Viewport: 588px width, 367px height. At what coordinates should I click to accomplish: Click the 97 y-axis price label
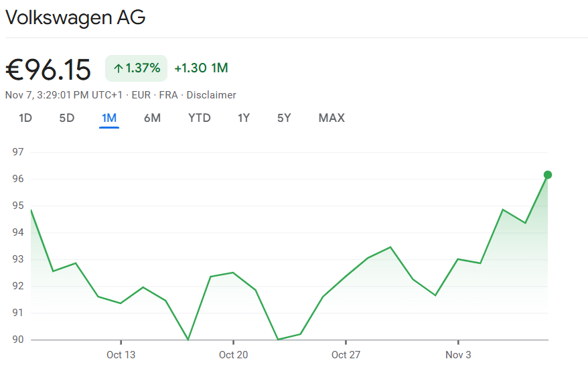(x=18, y=152)
